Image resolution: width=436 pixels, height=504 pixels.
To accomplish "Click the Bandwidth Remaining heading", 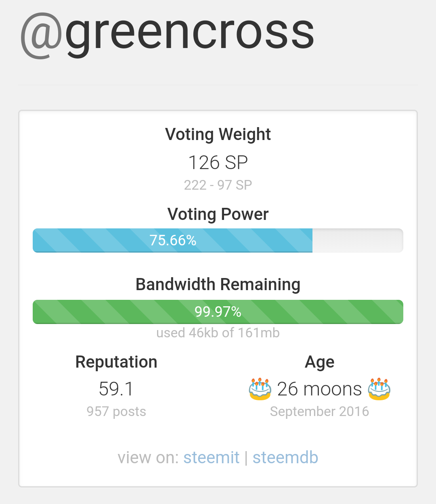I will (x=218, y=284).
